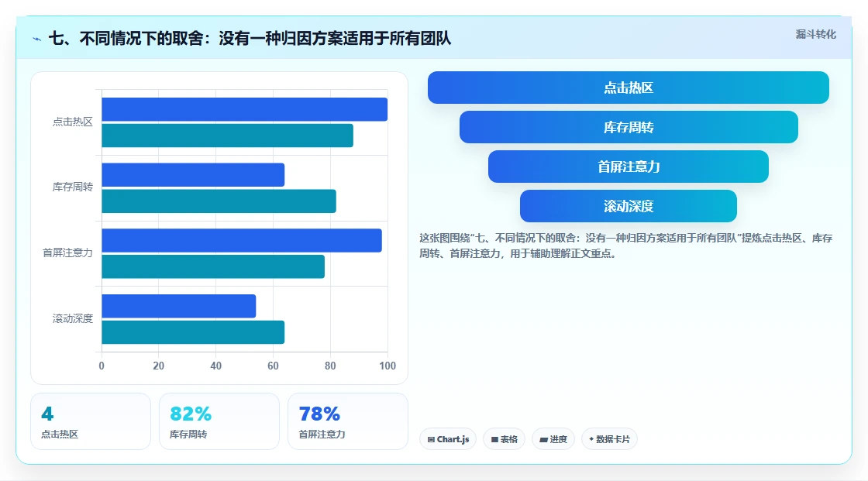Click the teal bar for 首屏注意力
This screenshot has height=481, width=868.
click(x=212, y=266)
